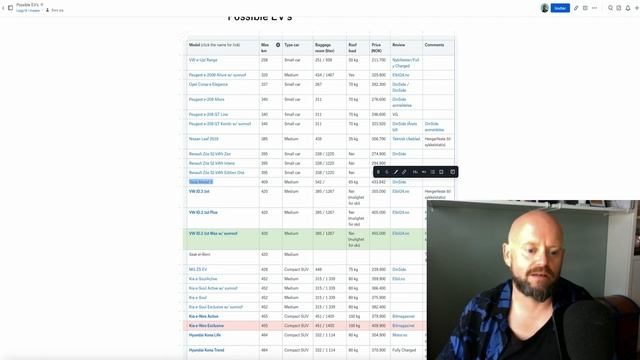Open the user avatar in top bar
Viewport: 640px width, 360px height.
click(x=544, y=8)
